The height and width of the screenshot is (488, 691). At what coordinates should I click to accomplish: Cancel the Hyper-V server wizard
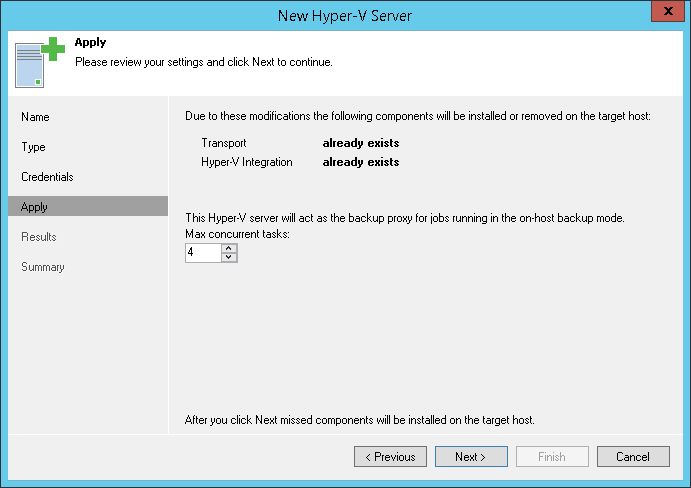click(633, 457)
